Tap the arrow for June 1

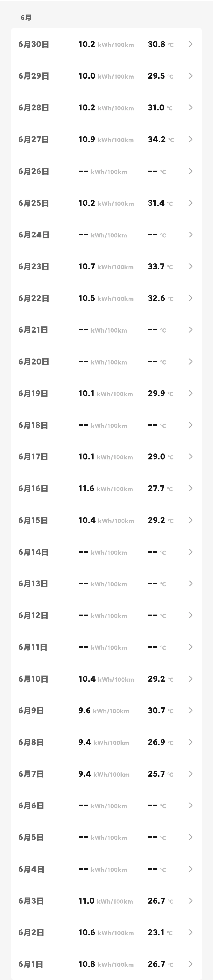pos(191,964)
